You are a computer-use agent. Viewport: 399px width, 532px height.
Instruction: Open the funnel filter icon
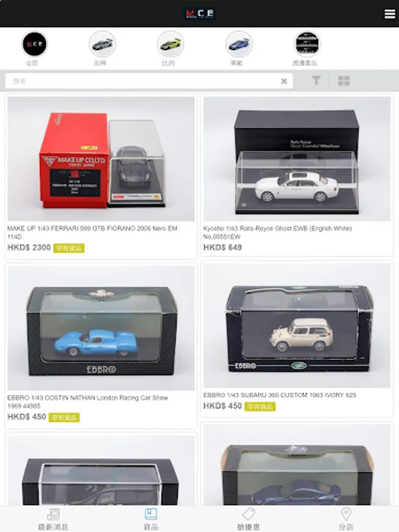[x=316, y=81]
